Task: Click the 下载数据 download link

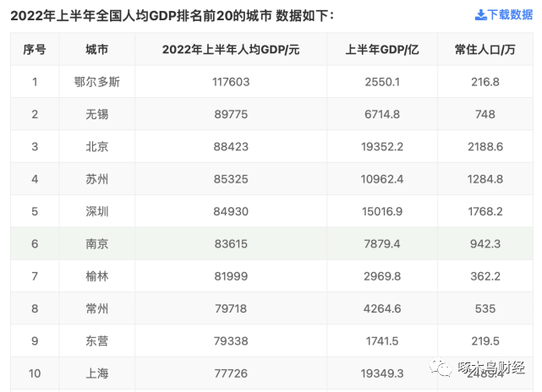Action: click(x=504, y=15)
